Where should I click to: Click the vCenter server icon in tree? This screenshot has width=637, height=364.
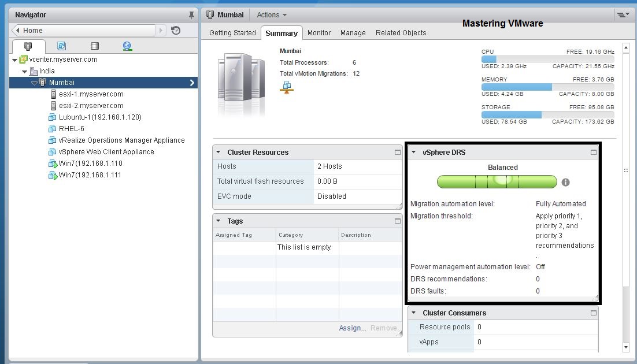(x=24, y=60)
